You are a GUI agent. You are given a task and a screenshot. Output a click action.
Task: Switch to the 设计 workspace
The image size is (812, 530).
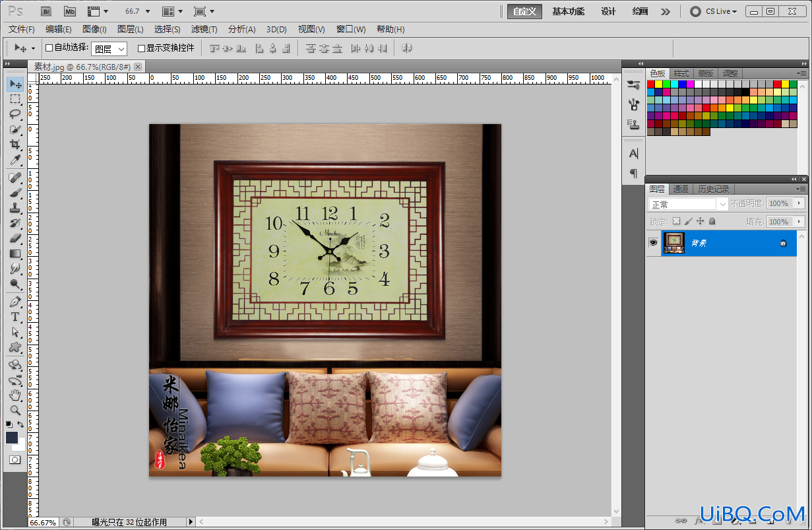click(608, 11)
